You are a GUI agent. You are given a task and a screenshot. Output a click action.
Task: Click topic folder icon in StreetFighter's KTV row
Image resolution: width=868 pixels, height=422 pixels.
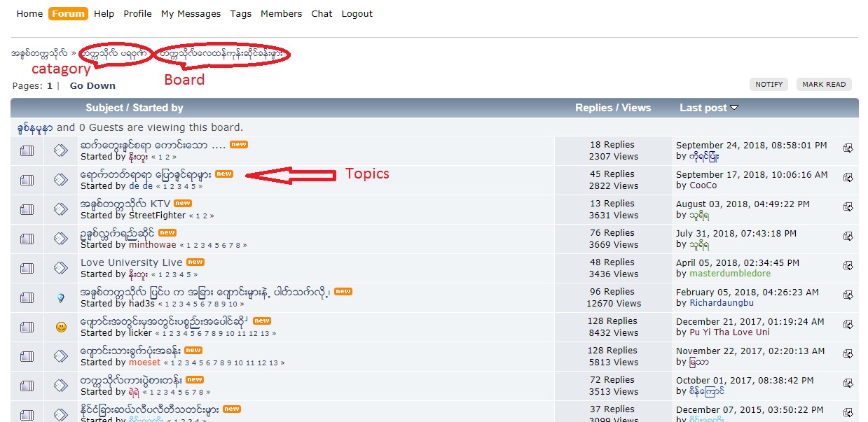coord(27,209)
